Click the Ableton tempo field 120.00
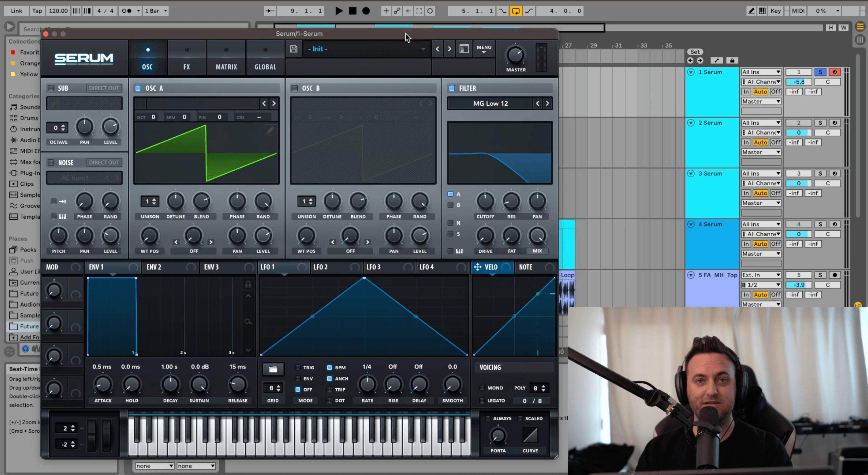Screen dimensions: 868x475 tap(58, 11)
